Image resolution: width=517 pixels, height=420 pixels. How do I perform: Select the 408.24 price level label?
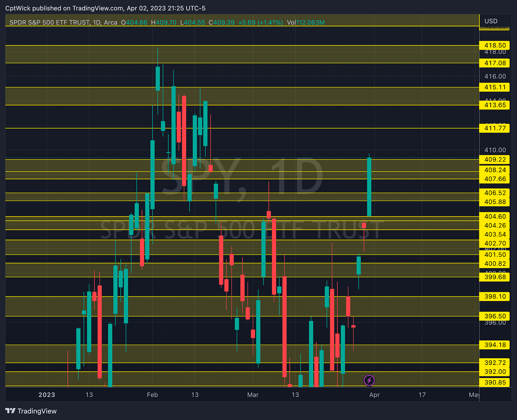pos(495,170)
